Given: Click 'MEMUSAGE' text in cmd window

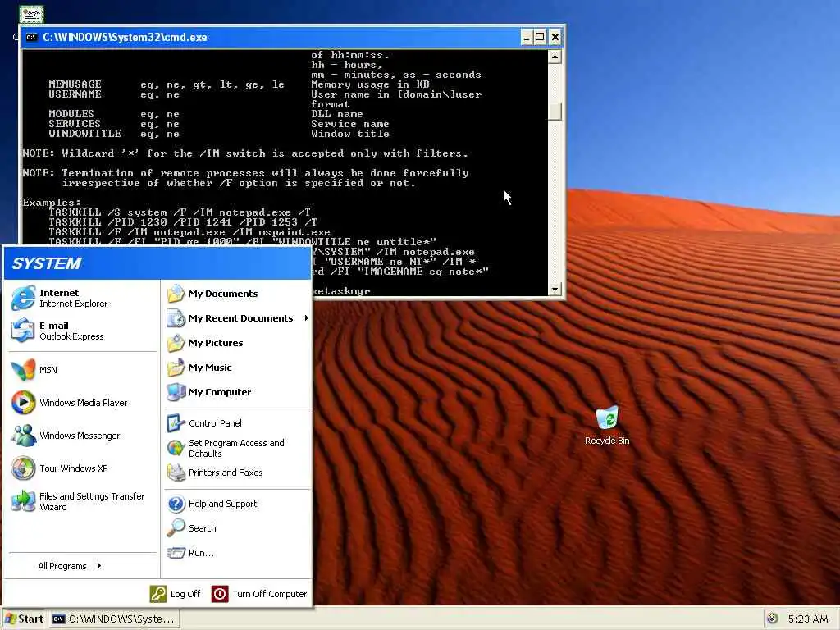Looking at the screenshot, I should [x=75, y=84].
